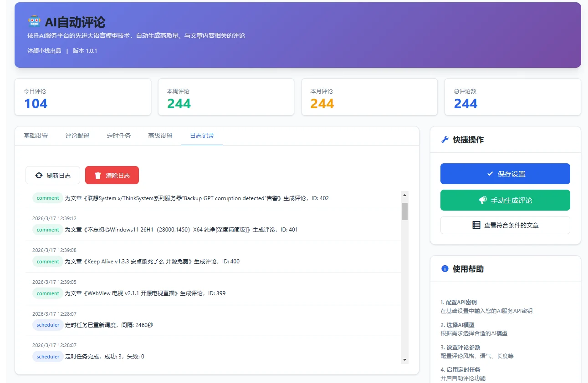The height and width of the screenshot is (383, 588).
Task: Open the 定时任务 tab
Action: [118, 135]
